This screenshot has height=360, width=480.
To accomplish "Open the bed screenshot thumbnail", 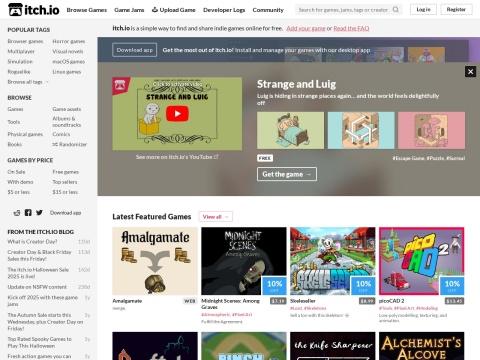I will pos(290,130).
